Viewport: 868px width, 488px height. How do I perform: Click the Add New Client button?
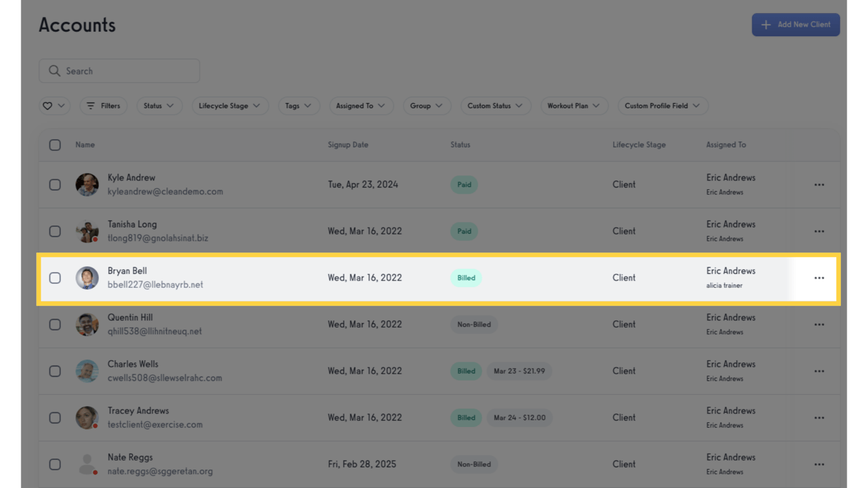pyautogui.click(x=796, y=25)
